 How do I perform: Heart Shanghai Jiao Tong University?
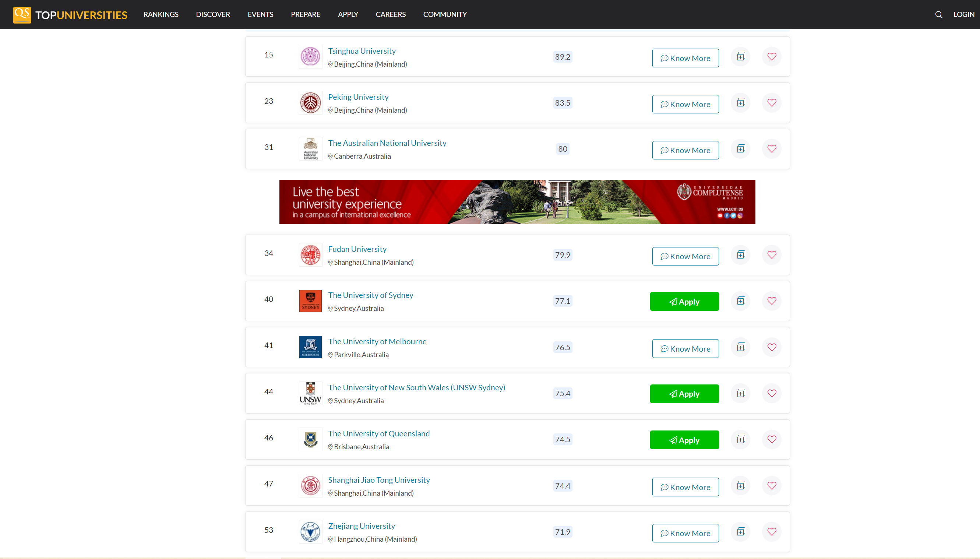[772, 486]
